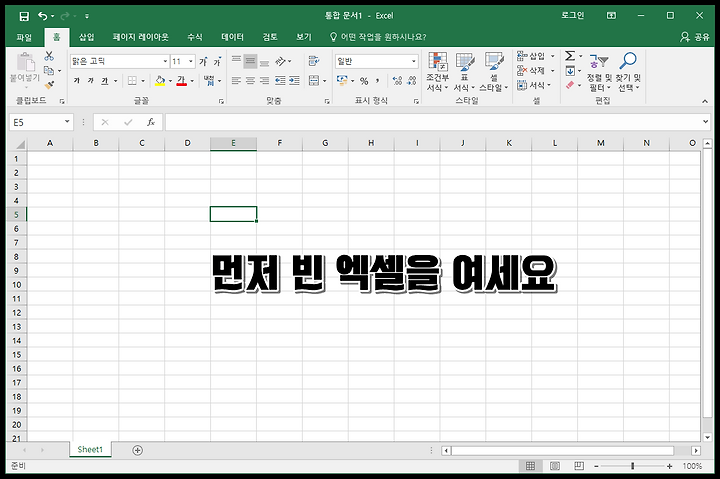Click the Copy icon in clipboard group
This screenshot has height=479, width=720.
(49, 70)
